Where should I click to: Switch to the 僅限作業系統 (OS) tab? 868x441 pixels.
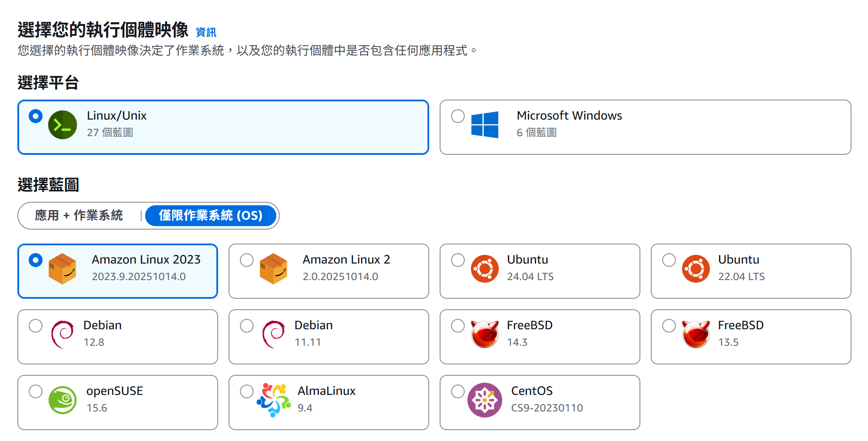point(211,216)
